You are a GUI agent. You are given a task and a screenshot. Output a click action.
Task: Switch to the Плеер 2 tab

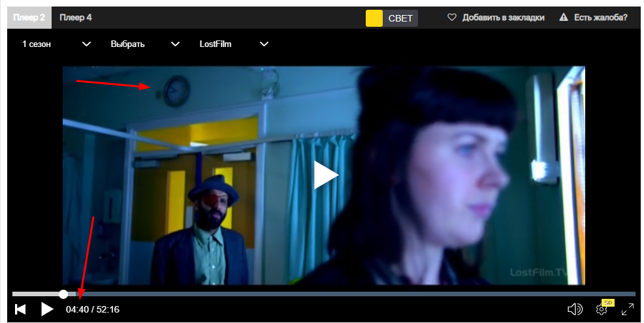[x=29, y=18]
